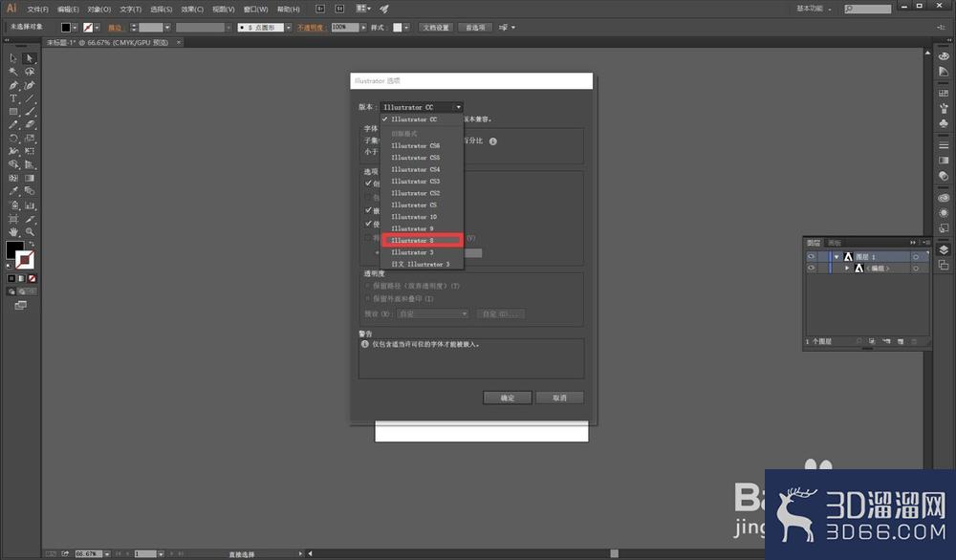Select the Selection (black arrow) tool

(x=13, y=58)
